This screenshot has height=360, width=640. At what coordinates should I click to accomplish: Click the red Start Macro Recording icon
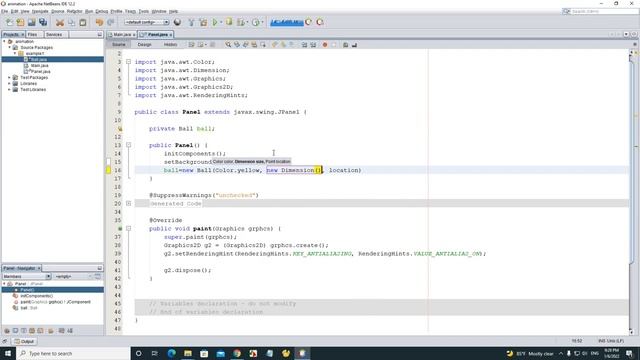pyautogui.click(x=325, y=44)
